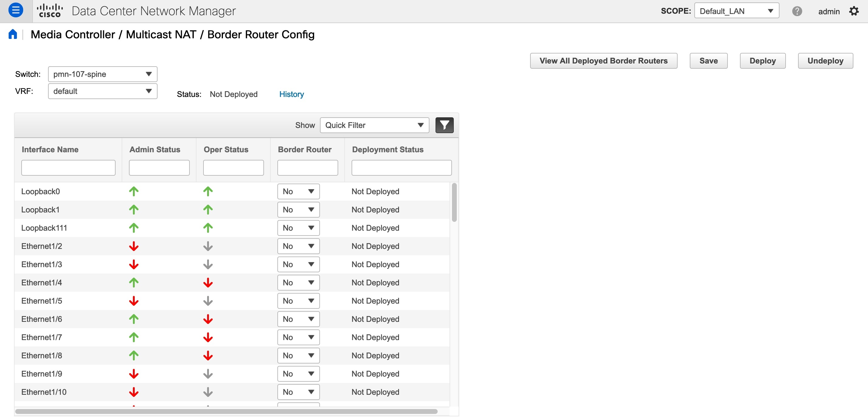Click the vertical table scrollbar
Image resolution: width=868 pixels, height=420 pixels.
454,202
